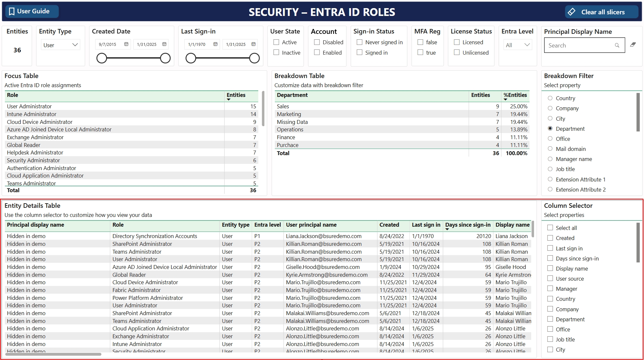Screen dimensions: 644x360
Task: Check the Active user state checkbox
Action: (x=276, y=42)
